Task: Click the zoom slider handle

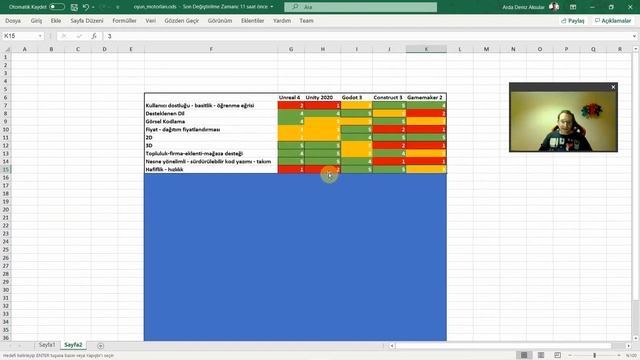Action: [x=595, y=355]
